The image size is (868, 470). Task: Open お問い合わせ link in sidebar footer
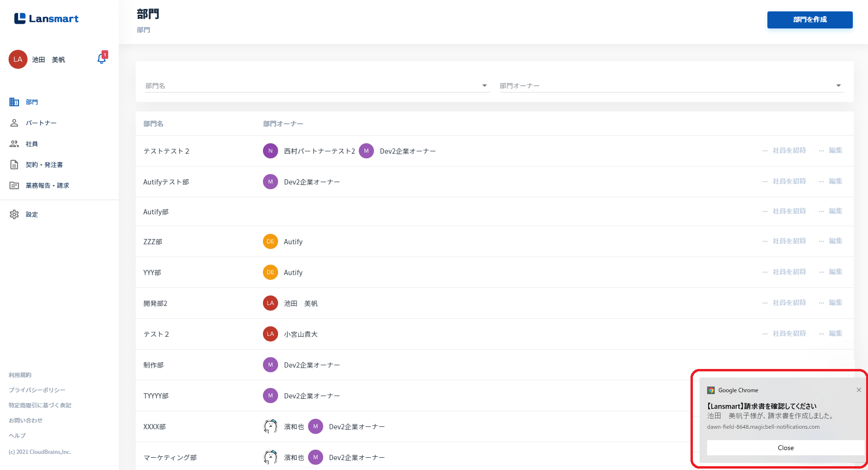[x=26, y=420]
